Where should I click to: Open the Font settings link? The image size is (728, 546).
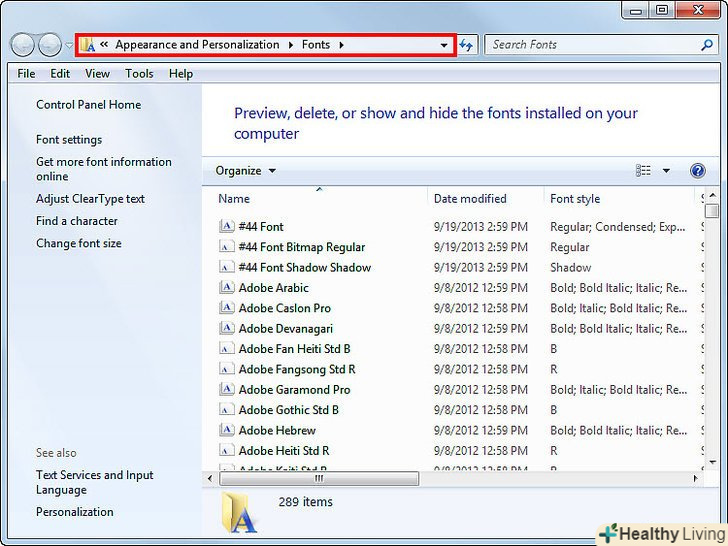(x=69, y=140)
